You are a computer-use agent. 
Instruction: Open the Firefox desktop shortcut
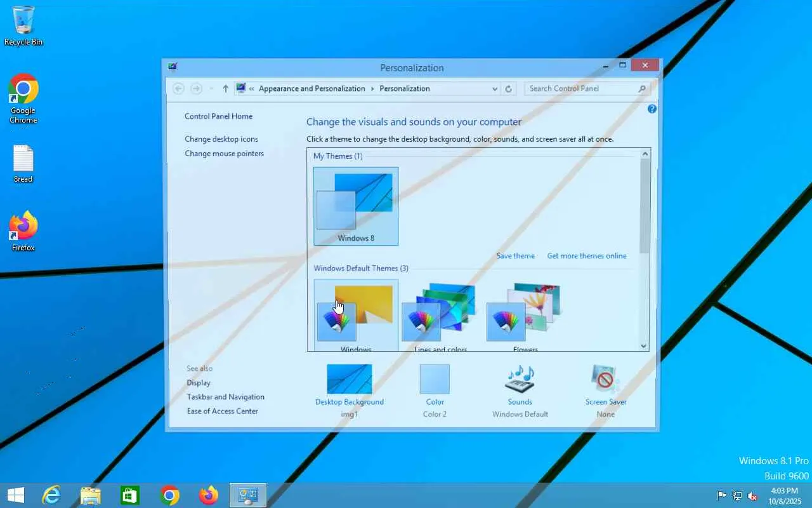pyautogui.click(x=23, y=231)
